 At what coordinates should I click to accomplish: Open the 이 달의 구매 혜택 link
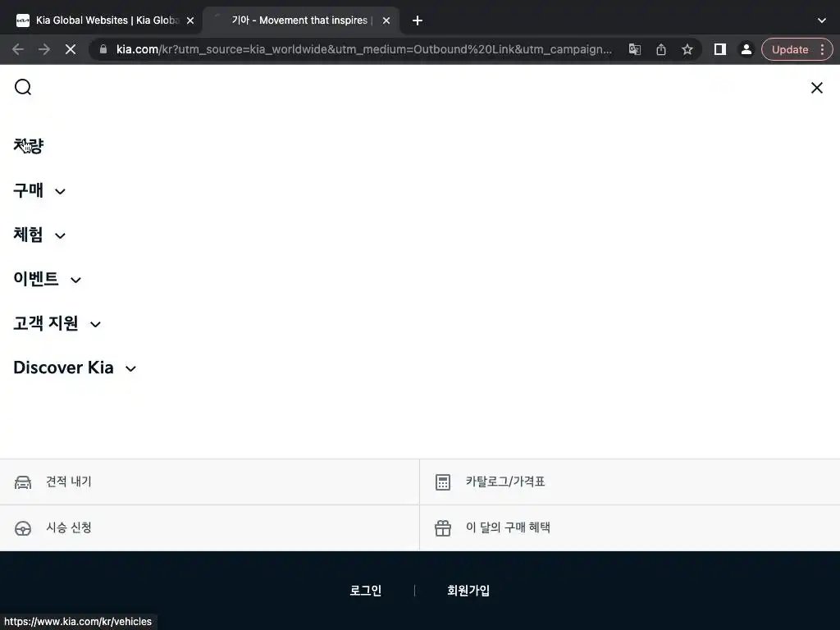508,527
